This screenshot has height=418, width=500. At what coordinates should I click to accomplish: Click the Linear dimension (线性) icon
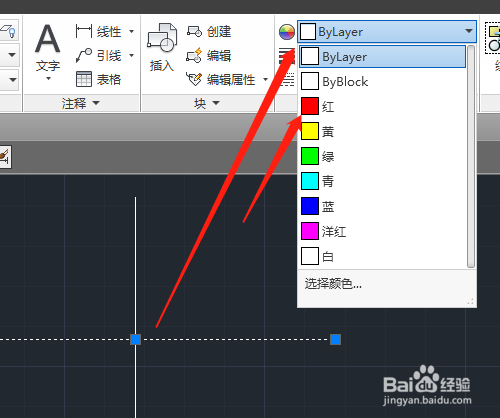point(83,32)
